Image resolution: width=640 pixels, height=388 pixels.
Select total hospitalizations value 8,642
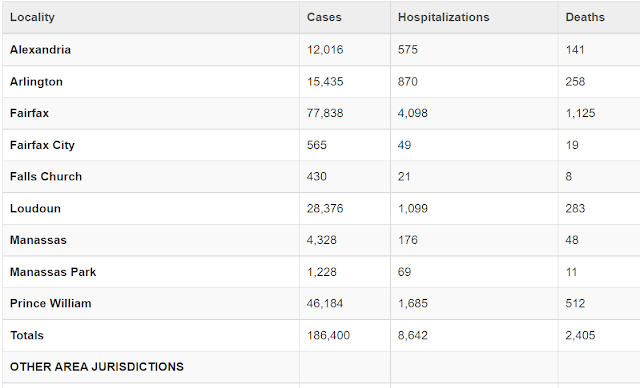click(413, 335)
